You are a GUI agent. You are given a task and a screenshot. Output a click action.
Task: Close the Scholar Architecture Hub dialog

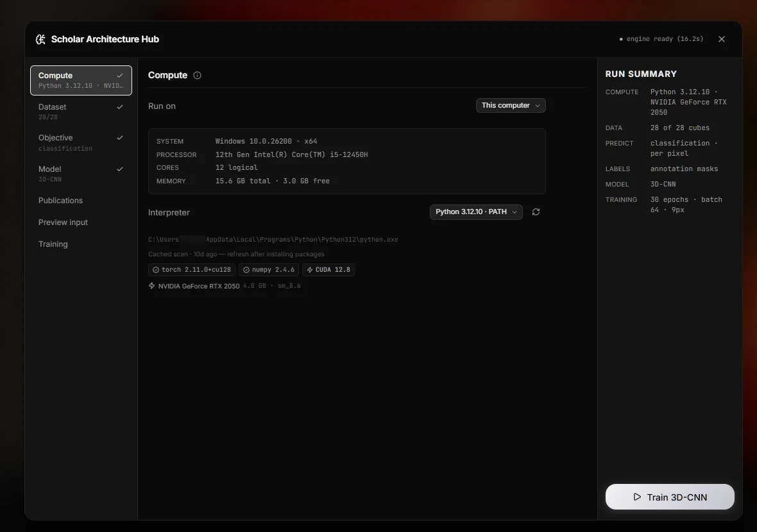[721, 39]
